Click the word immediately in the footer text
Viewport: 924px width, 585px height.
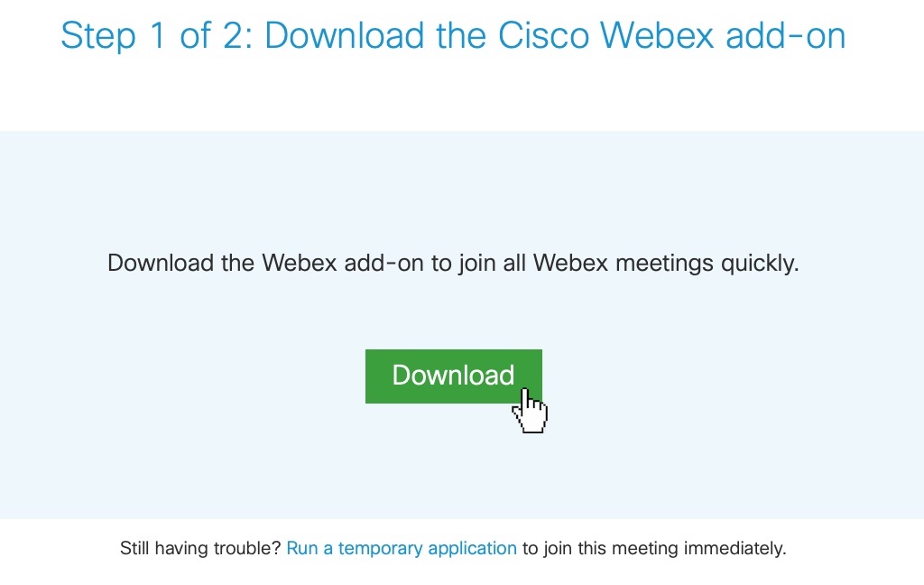[x=735, y=548]
